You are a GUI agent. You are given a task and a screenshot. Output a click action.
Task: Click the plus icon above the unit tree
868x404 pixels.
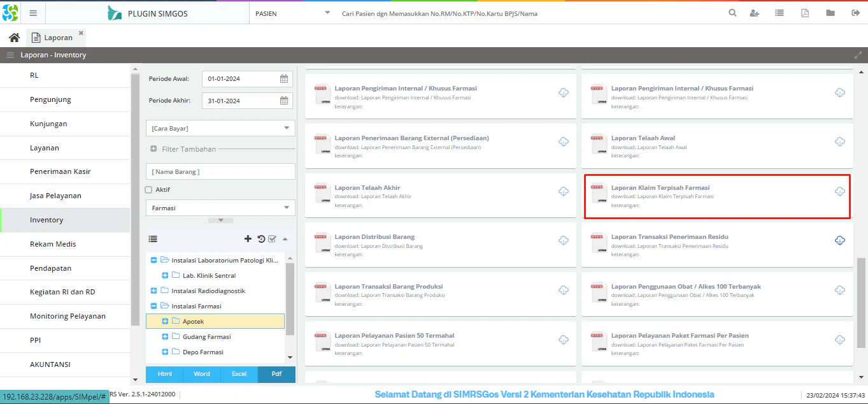click(248, 239)
